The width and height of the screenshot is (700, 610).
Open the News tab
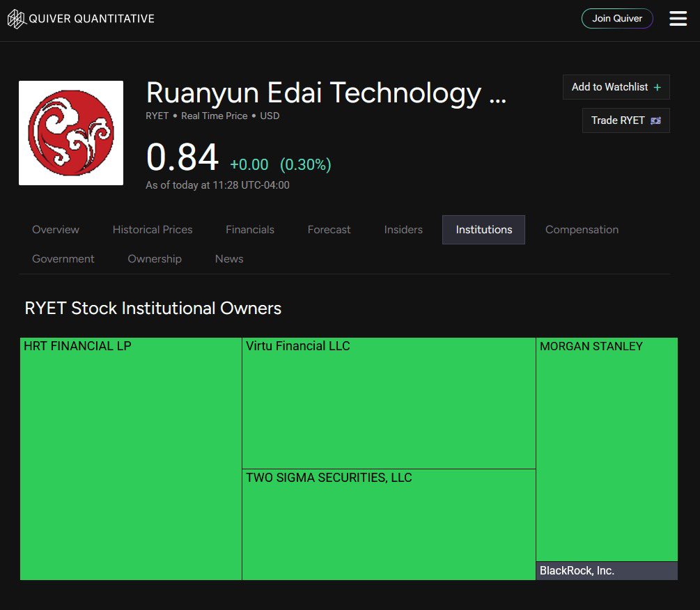(229, 259)
